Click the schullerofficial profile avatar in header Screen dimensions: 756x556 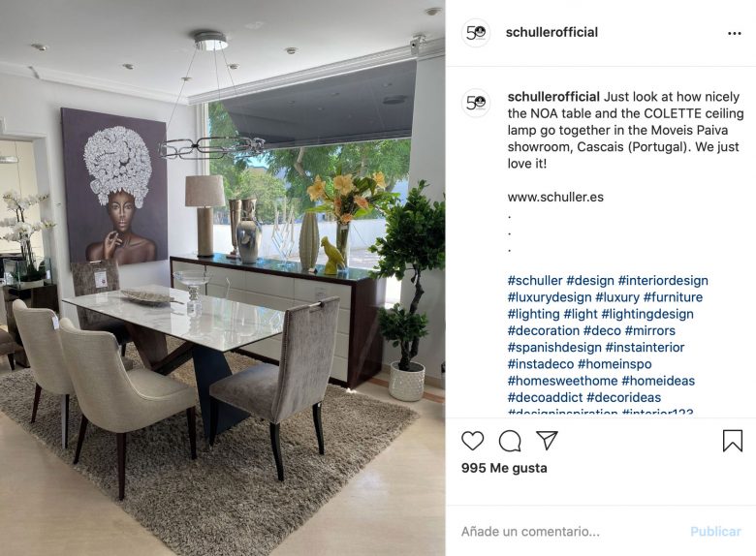pos(476,33)
